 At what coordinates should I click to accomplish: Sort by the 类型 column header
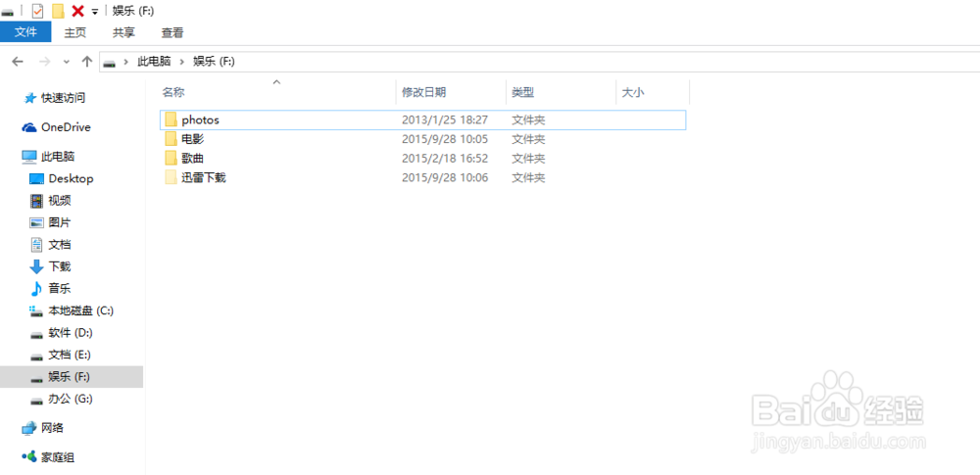522,92
